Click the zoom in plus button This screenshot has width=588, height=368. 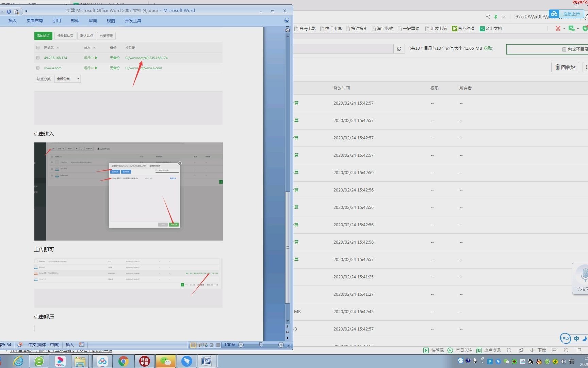click(x=281, y=345)
